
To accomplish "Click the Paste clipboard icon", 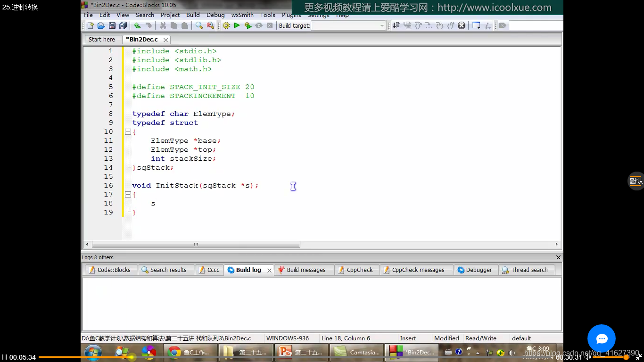I will 185,25.
